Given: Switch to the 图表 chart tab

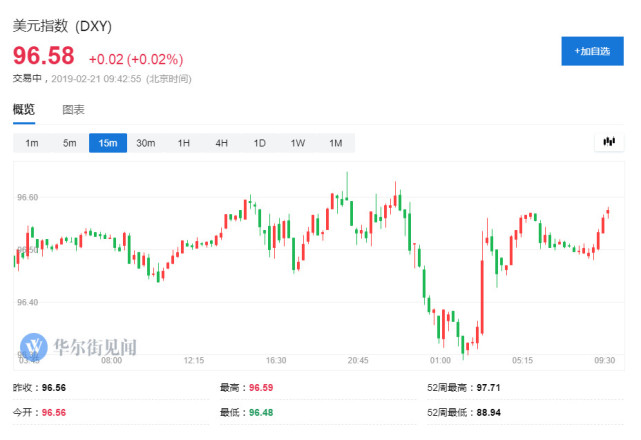Looking at the screenshot, I should (73, 109).
